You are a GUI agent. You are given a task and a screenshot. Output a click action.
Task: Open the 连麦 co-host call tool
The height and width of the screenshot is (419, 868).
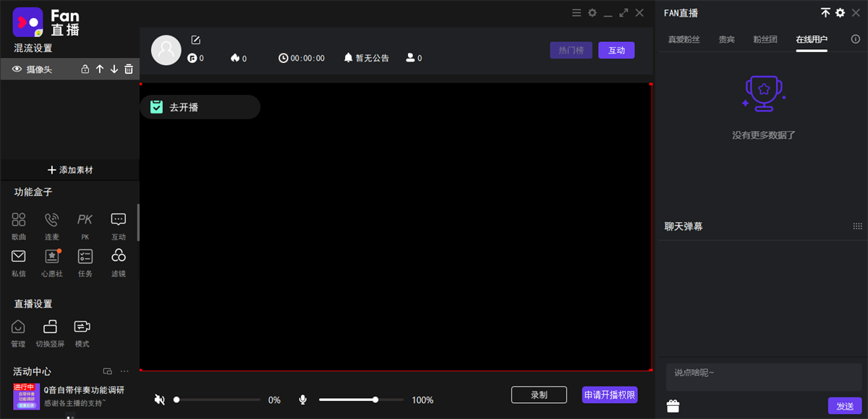point(52,225)
